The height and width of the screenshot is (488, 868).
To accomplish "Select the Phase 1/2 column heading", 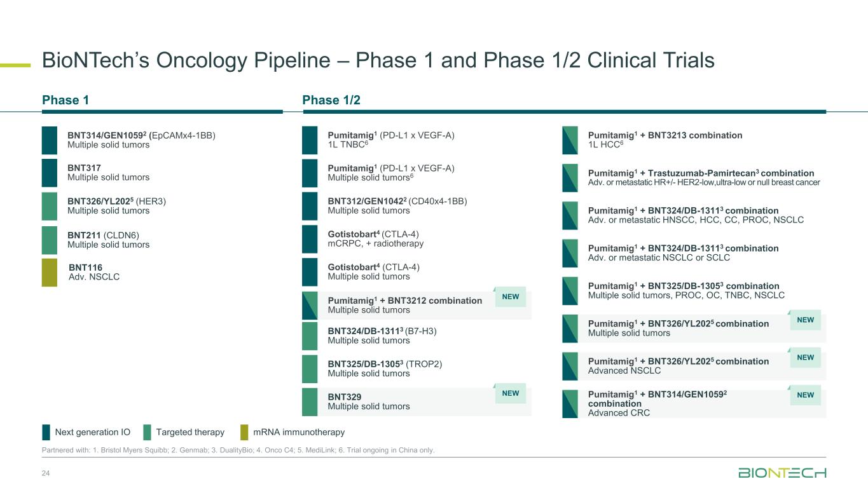I will tap(331, 100).
